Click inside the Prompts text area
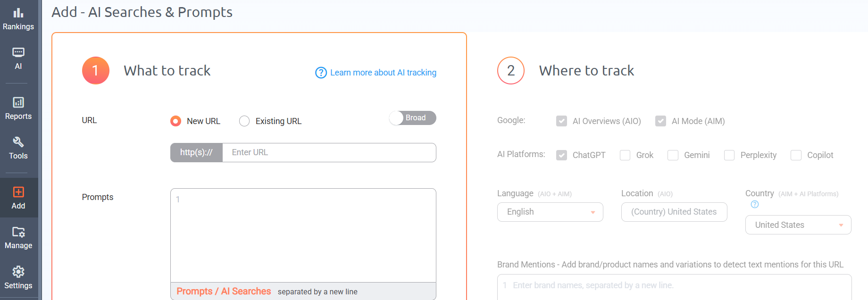 (303, 235)
